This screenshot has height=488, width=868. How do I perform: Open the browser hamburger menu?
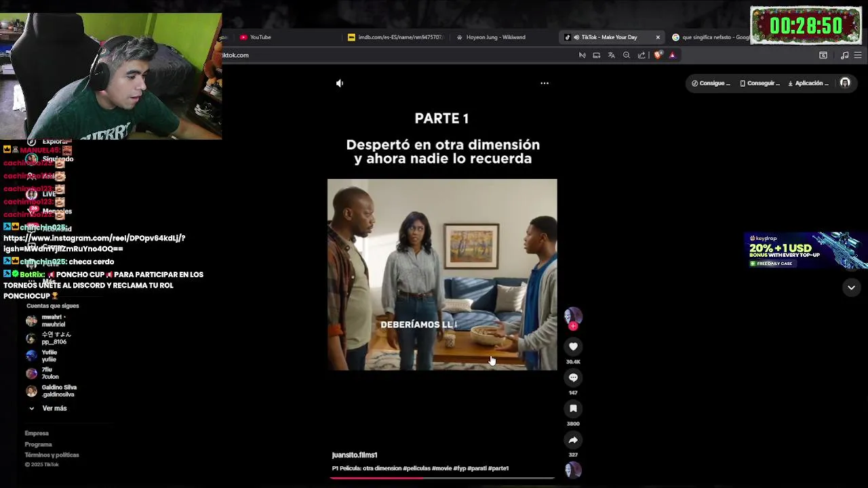(858, 55)
